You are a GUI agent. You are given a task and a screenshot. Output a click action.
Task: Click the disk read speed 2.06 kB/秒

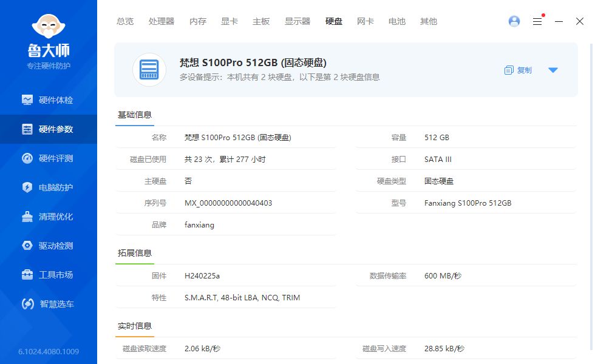[x=203, y=349]
